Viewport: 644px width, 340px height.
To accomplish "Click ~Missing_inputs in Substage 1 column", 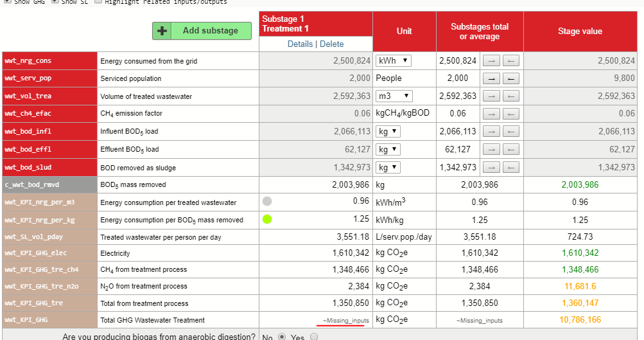I will [346, 321].
